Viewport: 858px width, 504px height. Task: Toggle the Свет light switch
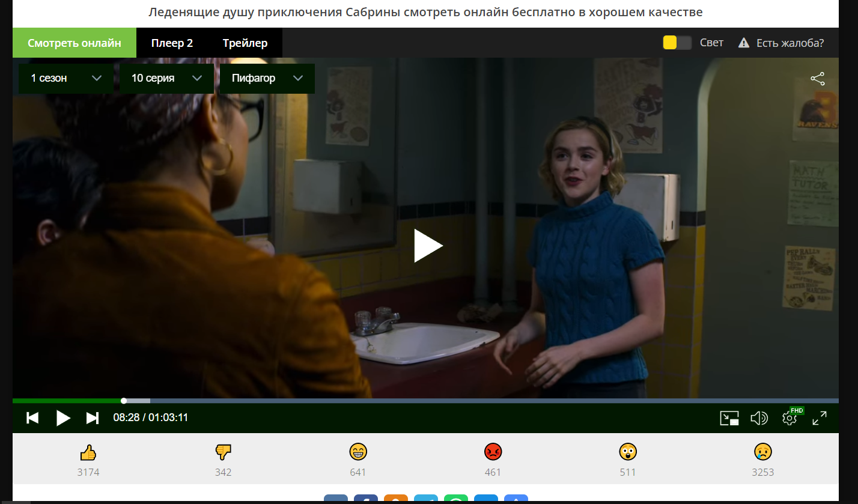677,43
